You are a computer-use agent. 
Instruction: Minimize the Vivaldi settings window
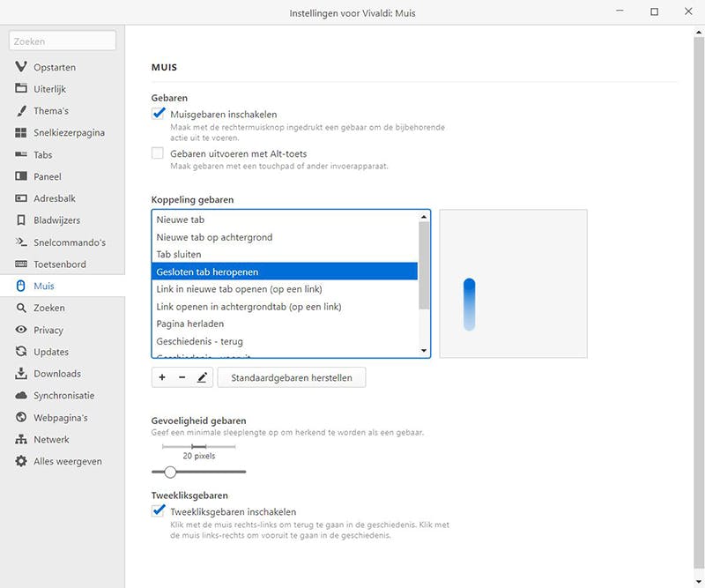pyautogui.click(x=620, y=11)
